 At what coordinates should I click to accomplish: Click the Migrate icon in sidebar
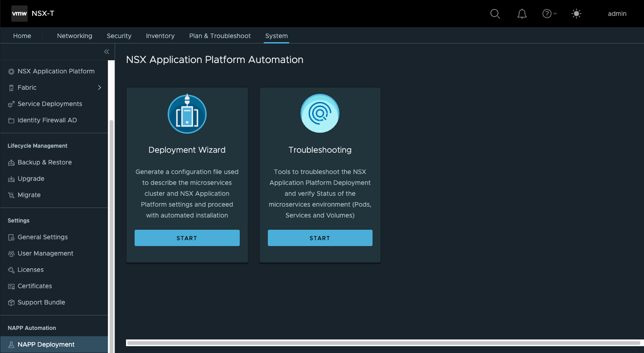coord(11,195)
